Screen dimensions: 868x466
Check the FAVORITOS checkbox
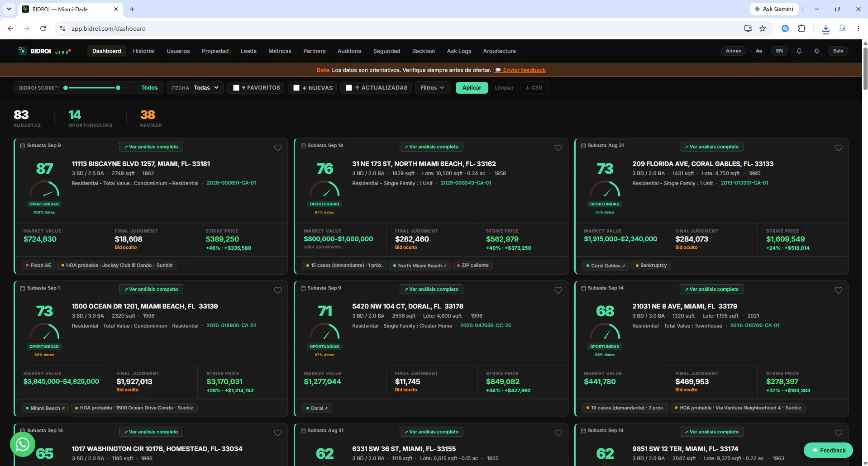(x=236, y=88)
